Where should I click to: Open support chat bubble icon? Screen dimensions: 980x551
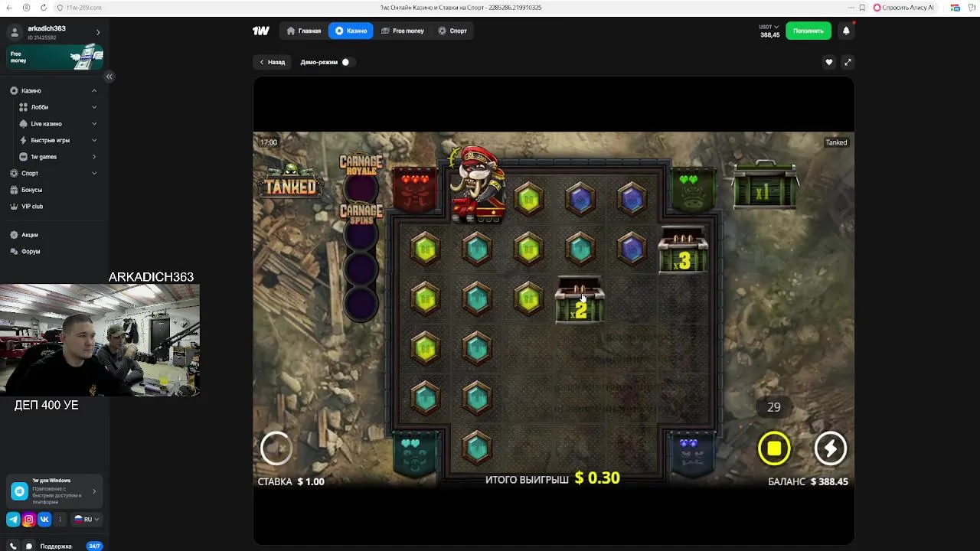point(29,546)
